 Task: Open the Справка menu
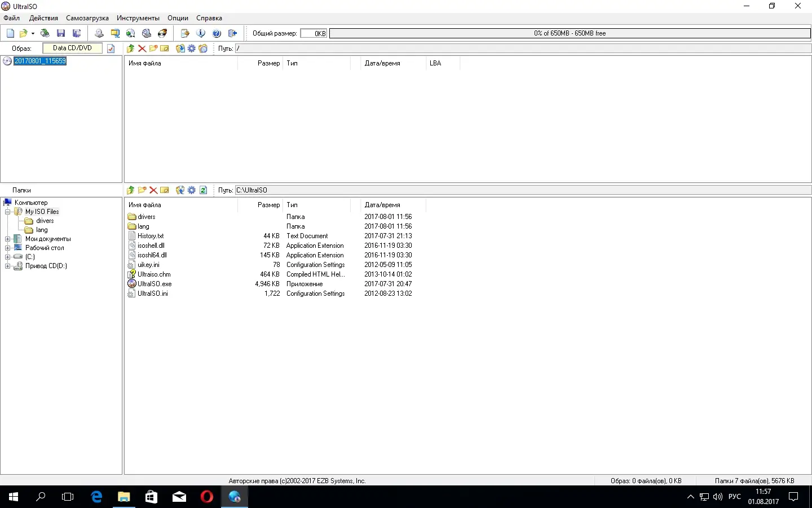(x=209, y=18)
